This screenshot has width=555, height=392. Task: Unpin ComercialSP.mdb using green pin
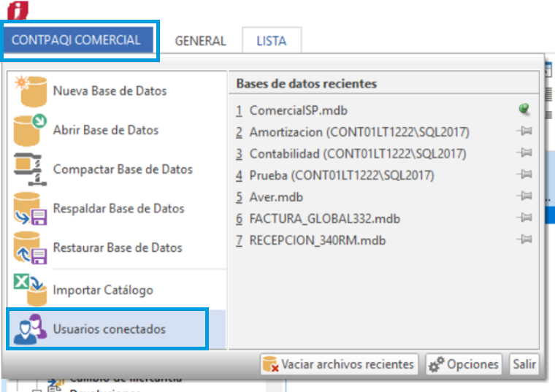click(x=524, y=109)
